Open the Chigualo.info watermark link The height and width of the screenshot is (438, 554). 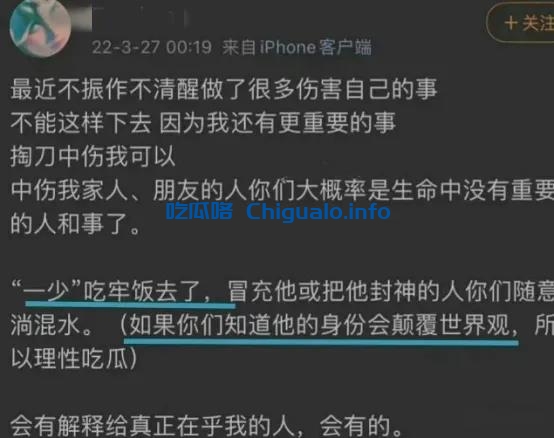(318, 211)
